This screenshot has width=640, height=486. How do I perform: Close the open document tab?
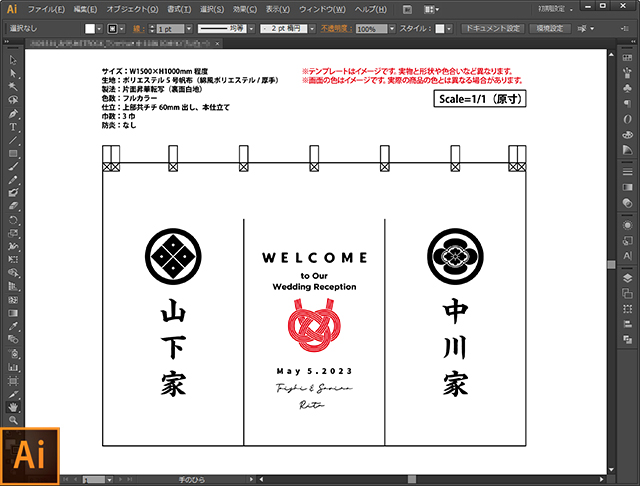[218, 43]
